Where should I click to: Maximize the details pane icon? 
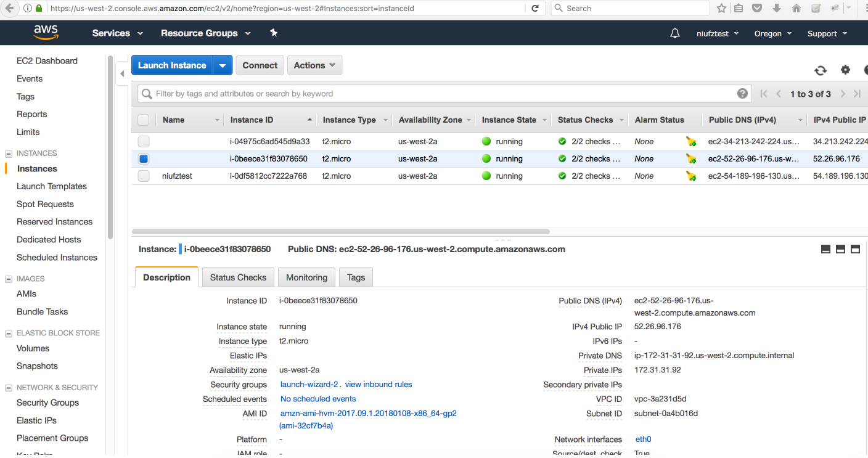tap(855, 249)
